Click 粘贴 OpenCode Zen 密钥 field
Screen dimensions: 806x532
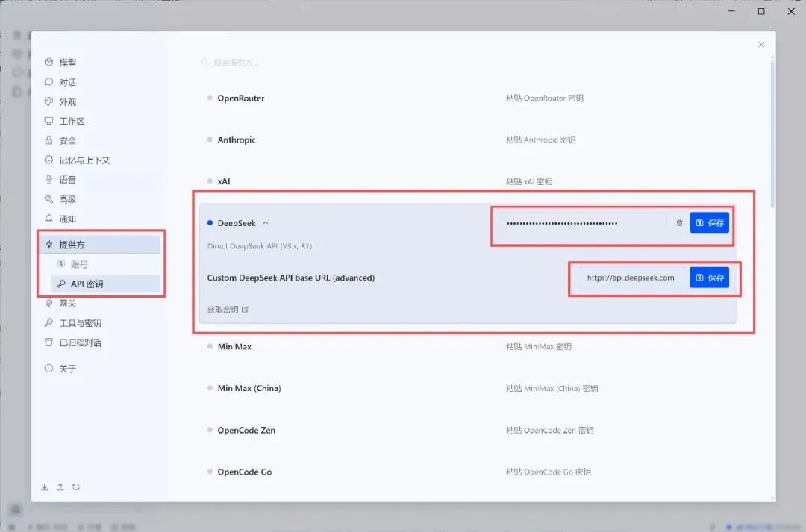[550, 431]
